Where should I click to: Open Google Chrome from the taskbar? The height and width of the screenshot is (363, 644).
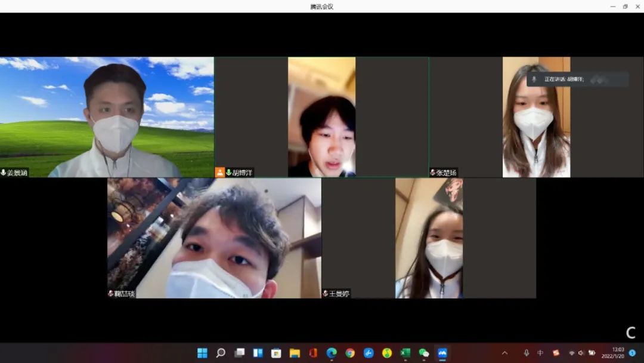[350, 353]
